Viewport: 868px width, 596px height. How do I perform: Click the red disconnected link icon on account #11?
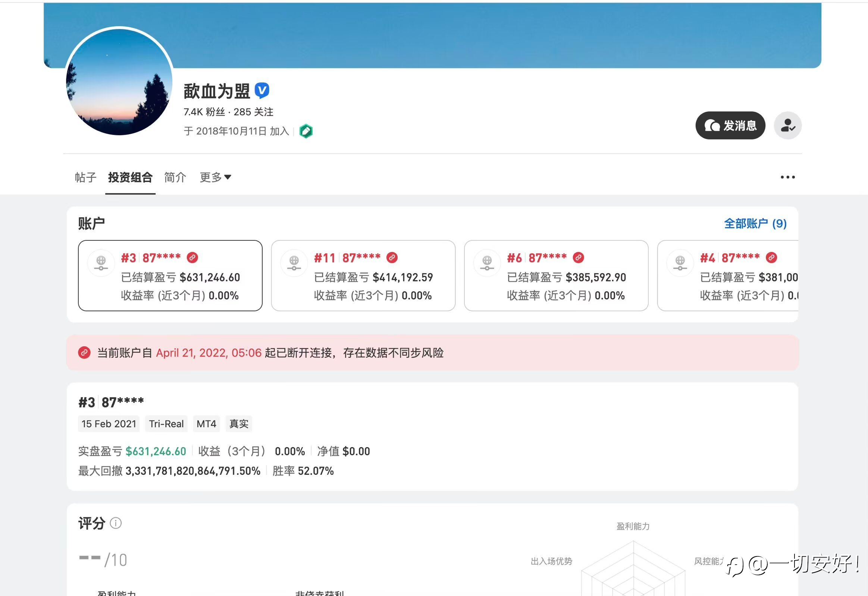(x=392, y=258)
